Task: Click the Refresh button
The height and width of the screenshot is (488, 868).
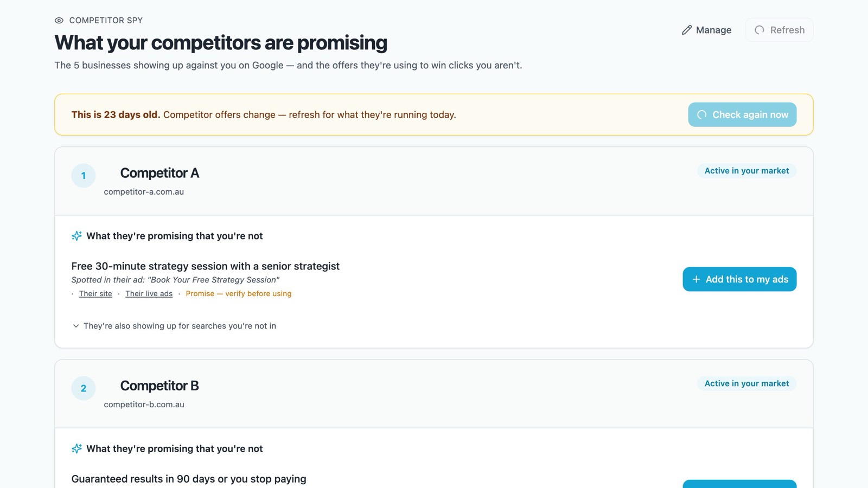Action: click(779, 30)
